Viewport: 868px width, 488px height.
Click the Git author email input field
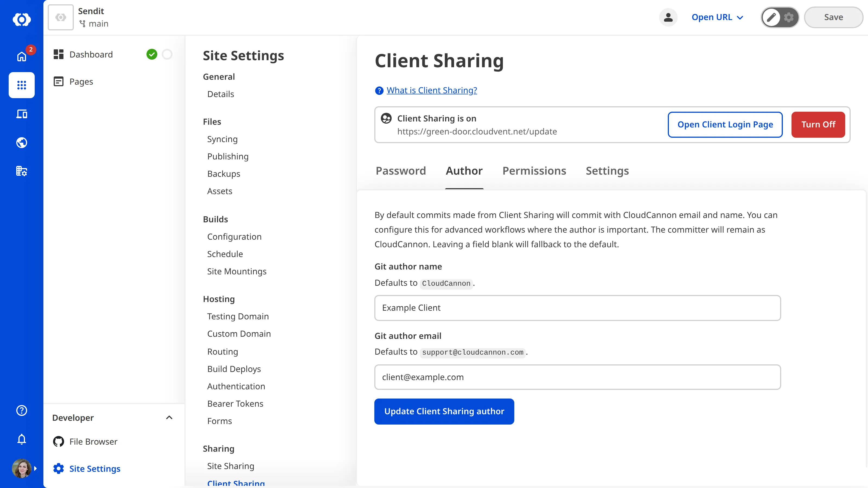tap(577, 377)
